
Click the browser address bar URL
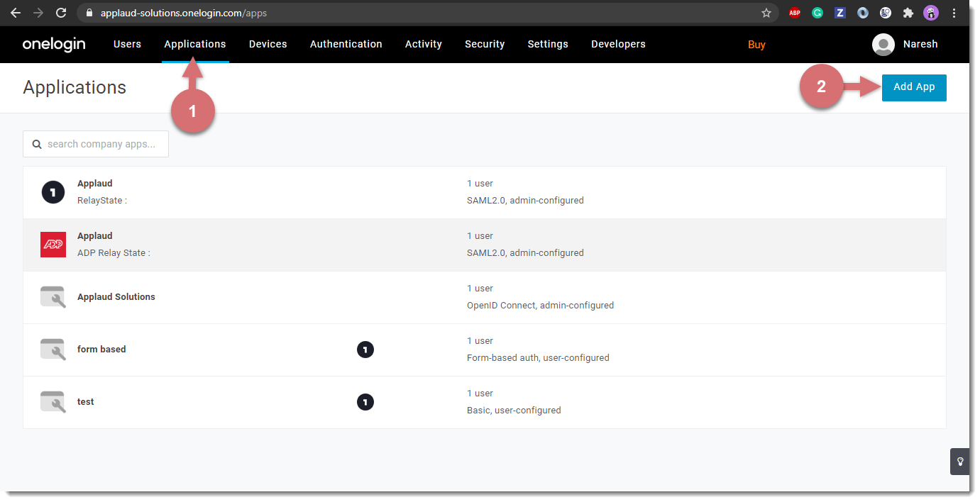click(x=184, y=13)
